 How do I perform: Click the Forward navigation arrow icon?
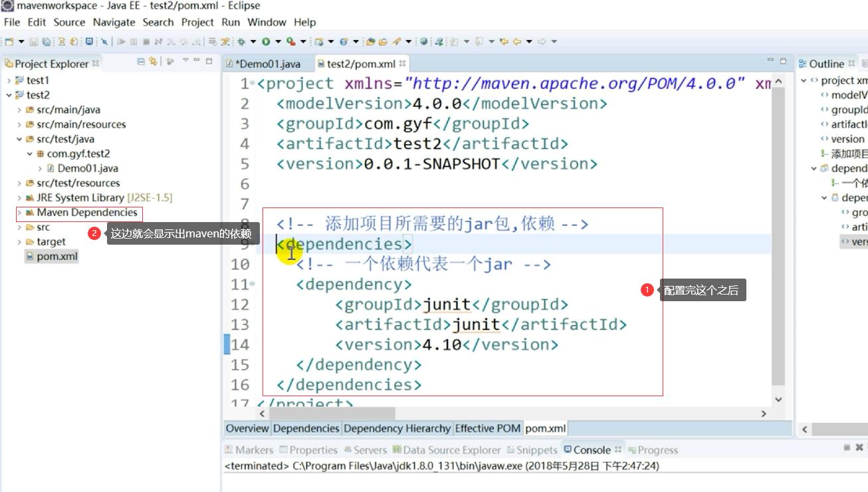tap(541, 41)
